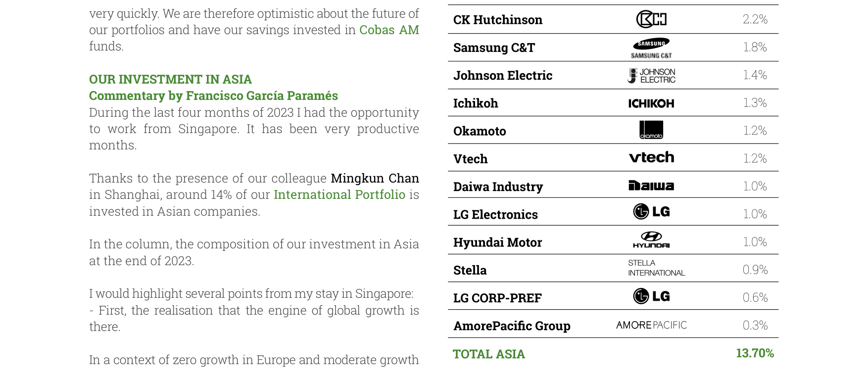Click the Samsung C&T logo
The image size is (868, 374).
click(651, 48)
